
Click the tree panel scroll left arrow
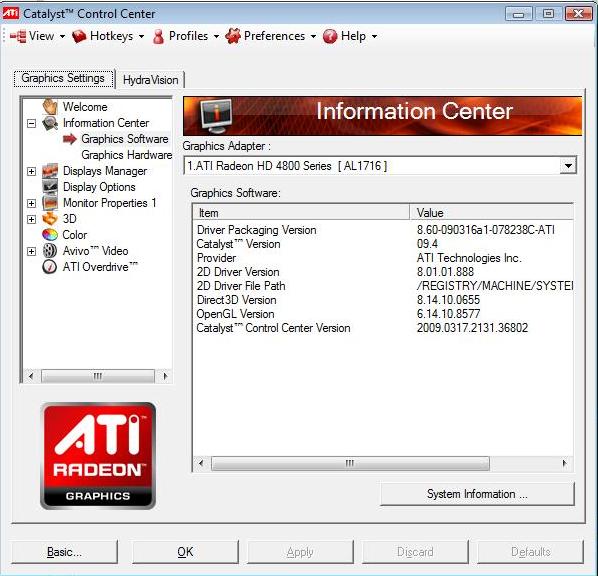[31, 376]
